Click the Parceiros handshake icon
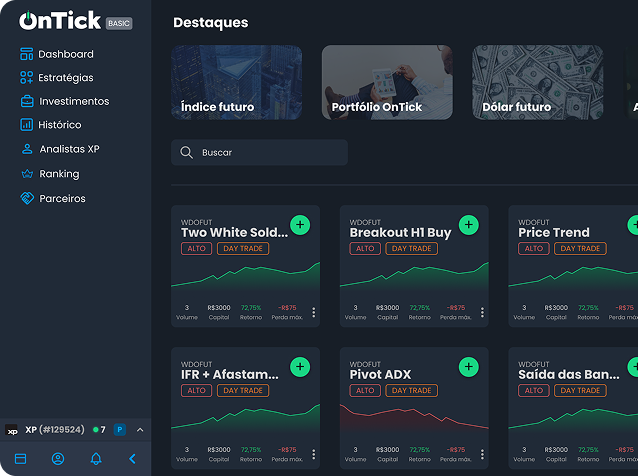 point(27,199)
